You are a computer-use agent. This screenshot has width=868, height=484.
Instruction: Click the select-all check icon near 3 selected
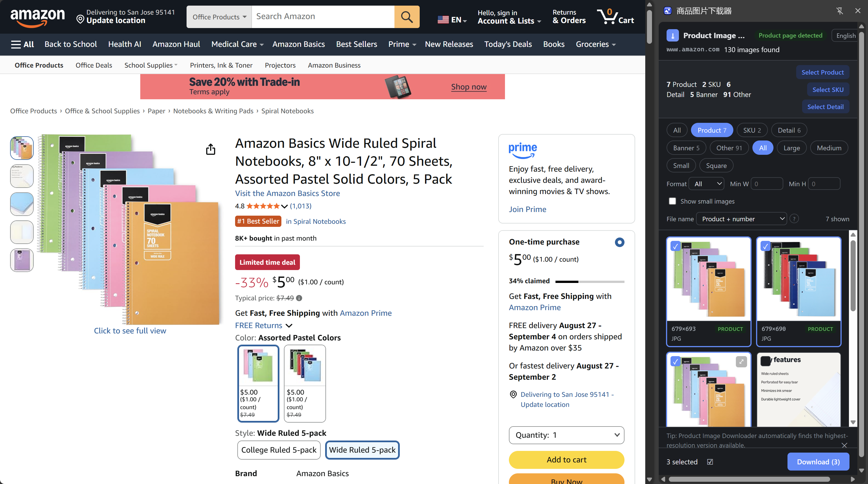710,462
